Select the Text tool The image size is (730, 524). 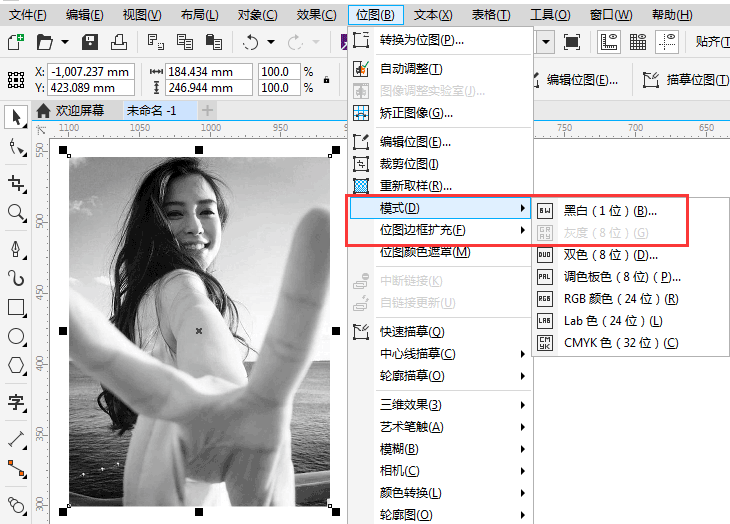coord(17,402)
